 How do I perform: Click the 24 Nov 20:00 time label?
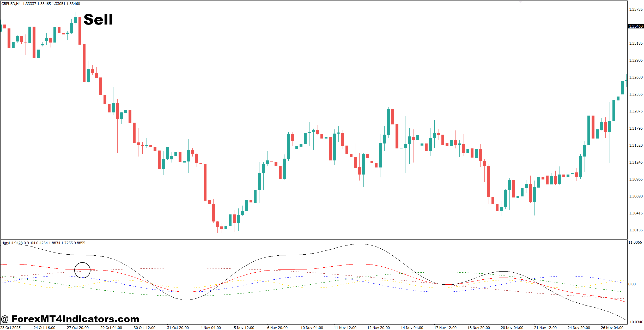[579, 328]
